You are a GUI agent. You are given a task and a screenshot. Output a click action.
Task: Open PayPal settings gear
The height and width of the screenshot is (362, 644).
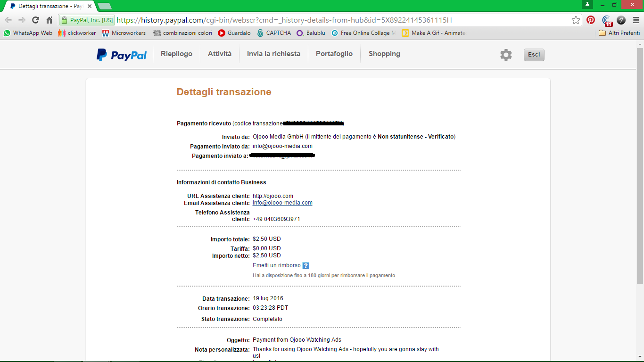pyautogui.click(x=506, y=55)
